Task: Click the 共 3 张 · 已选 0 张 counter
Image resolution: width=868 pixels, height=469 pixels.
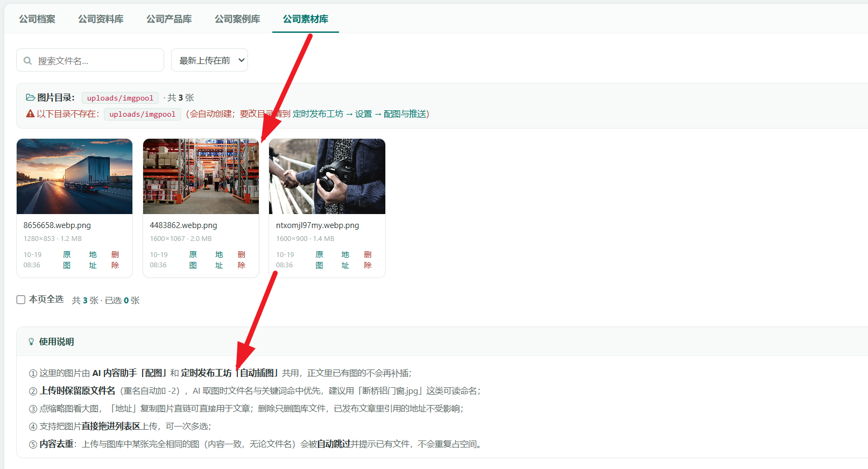Action: [106, 300]
